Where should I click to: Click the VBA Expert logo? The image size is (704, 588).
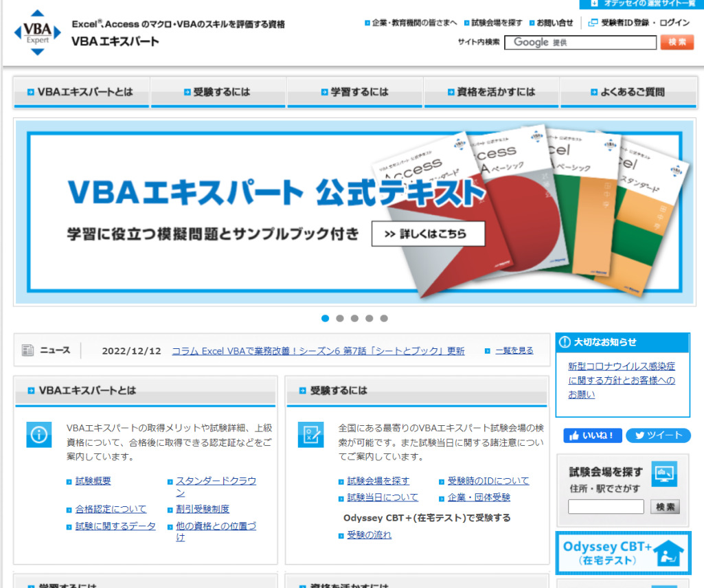[x=38, y=33]
